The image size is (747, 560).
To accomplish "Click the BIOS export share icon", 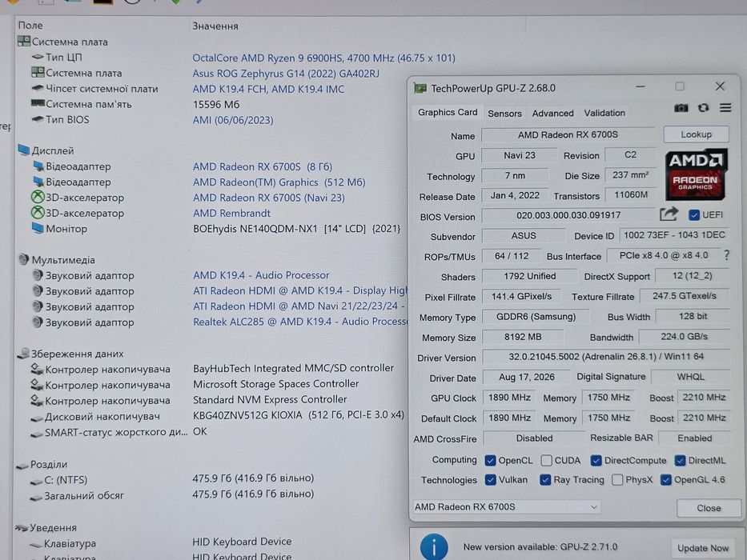I will pyautogui.click(x=669, y=214).
